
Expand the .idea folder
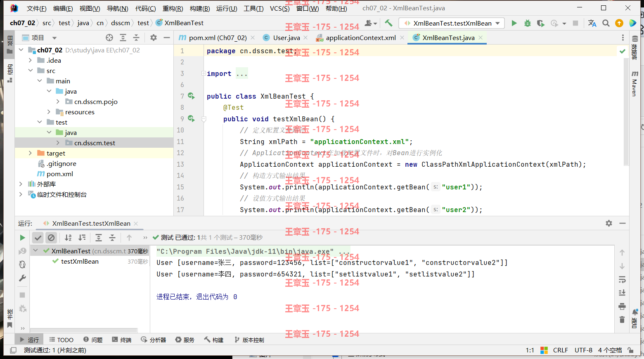[30, 60]
